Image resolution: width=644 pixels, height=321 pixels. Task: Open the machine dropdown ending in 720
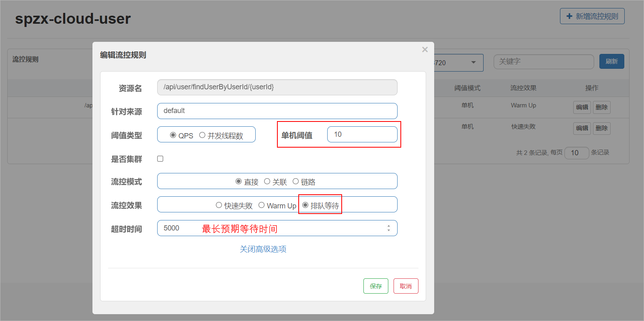458,62
